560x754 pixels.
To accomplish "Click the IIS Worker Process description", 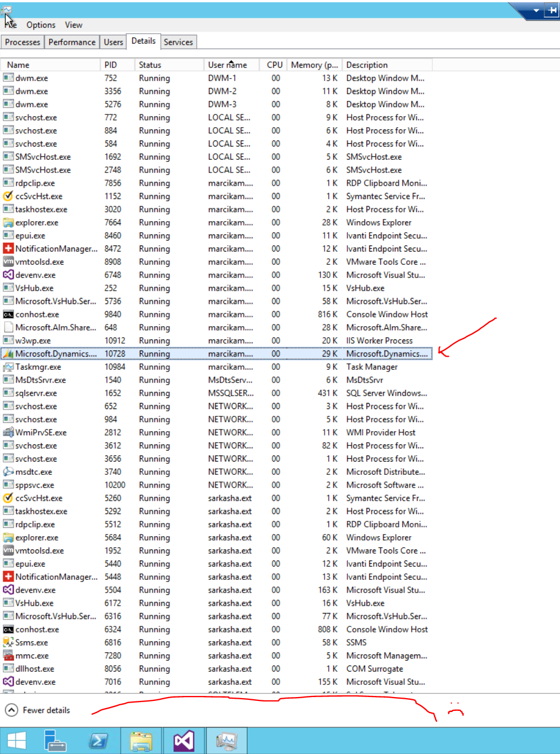I will coord(379,341).
